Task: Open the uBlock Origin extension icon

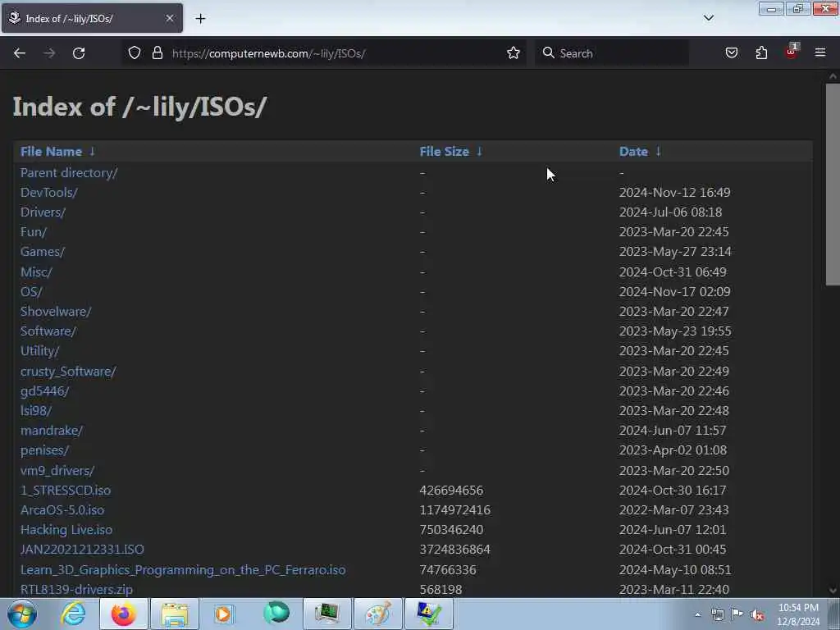Action: tap(792, 52)
